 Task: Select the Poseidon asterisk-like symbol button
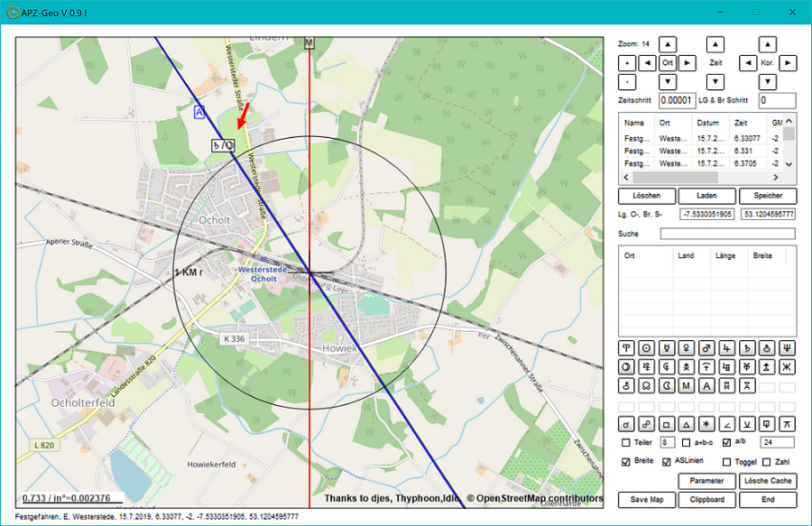coord(787,367)
